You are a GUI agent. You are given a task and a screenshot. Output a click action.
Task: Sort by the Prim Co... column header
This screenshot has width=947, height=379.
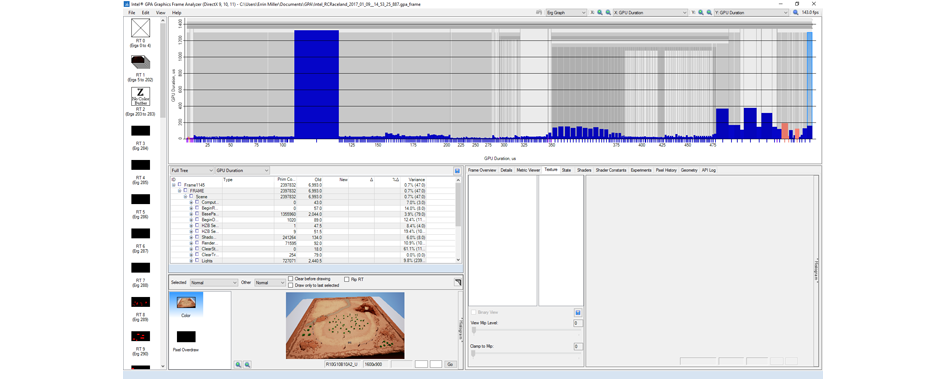(x=286, y=179)
